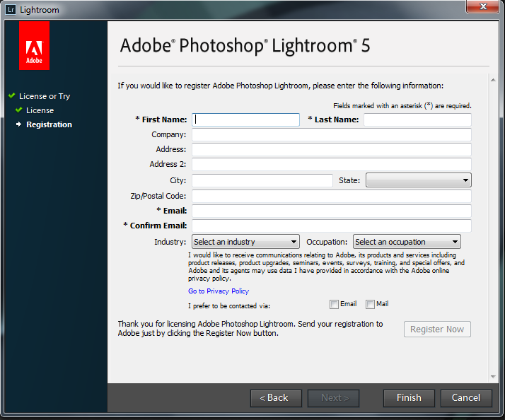
Task: Click the green checkmark beside License
Action: coord(18,110)
